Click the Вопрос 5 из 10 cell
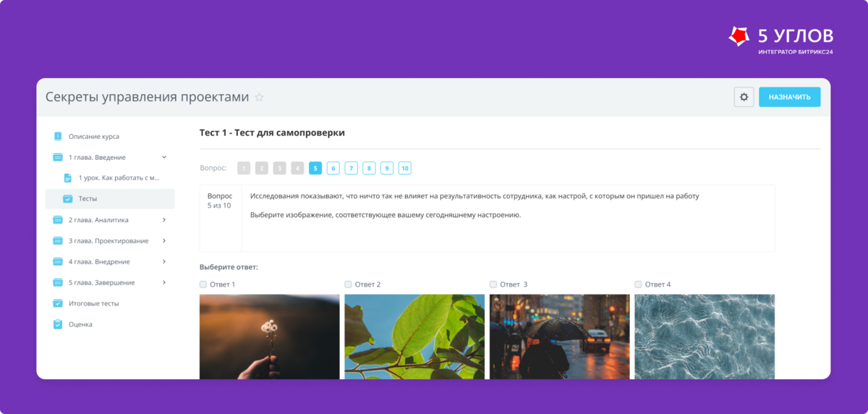The image size is (868, 414). [220, 218]
